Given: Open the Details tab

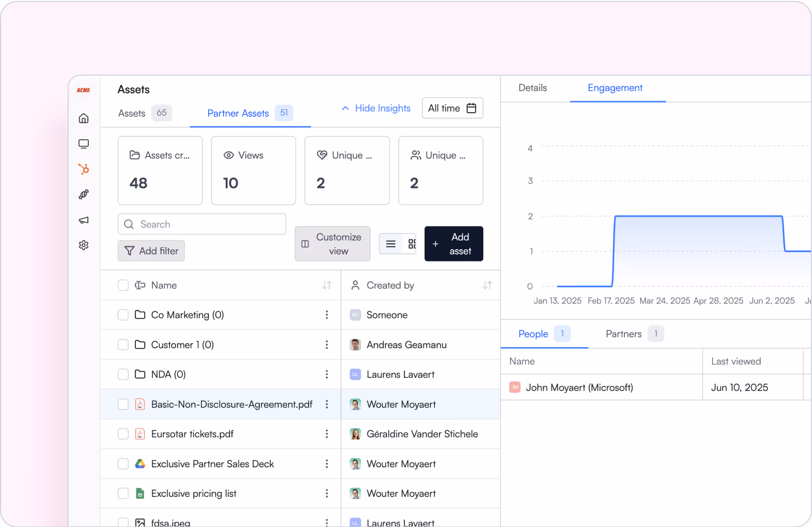Looking at the screenshot, I should [x=532, y=88].
